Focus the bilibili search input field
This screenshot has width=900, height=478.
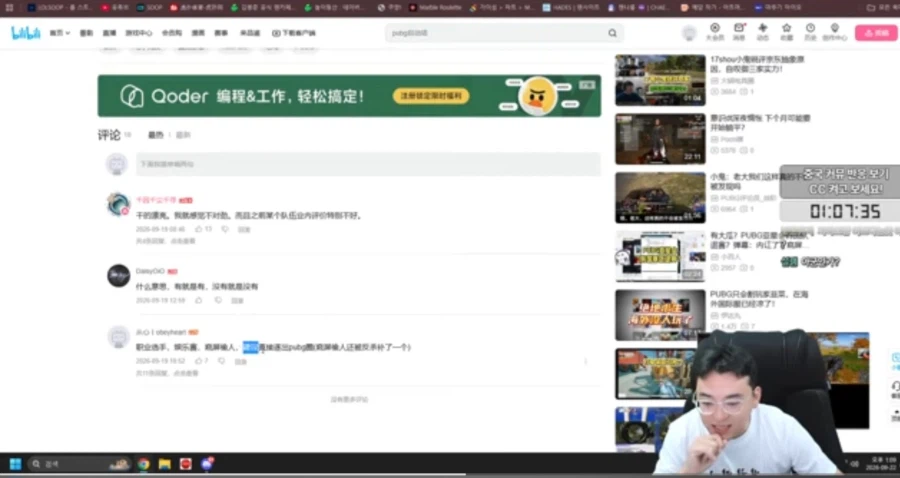pos(496,33)
